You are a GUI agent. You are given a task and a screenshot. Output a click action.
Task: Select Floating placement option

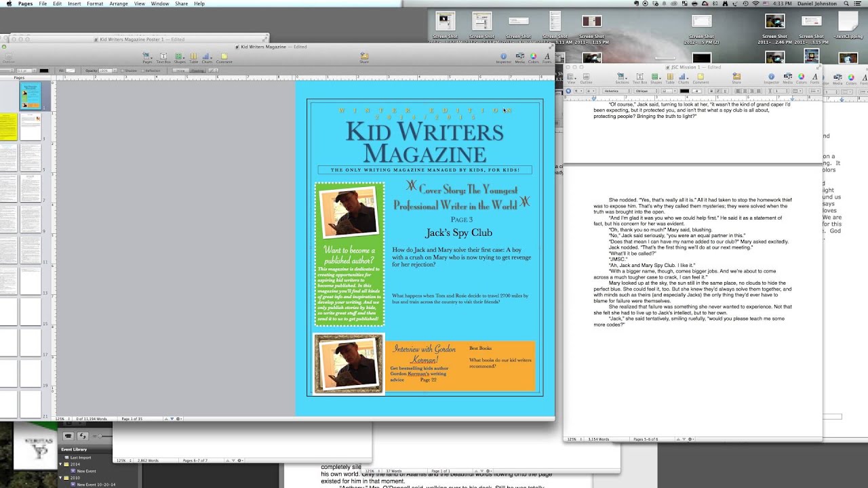pos(197,70)
